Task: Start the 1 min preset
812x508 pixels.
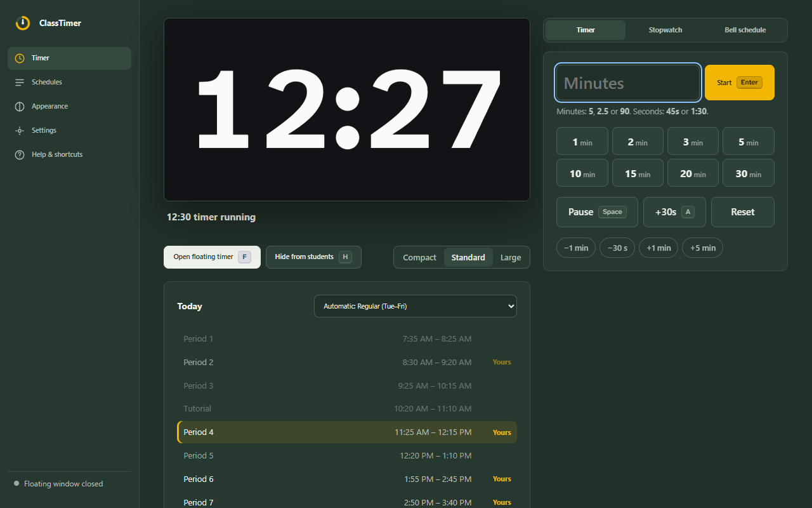Action: pyautogui.click(x=582, y=141)
